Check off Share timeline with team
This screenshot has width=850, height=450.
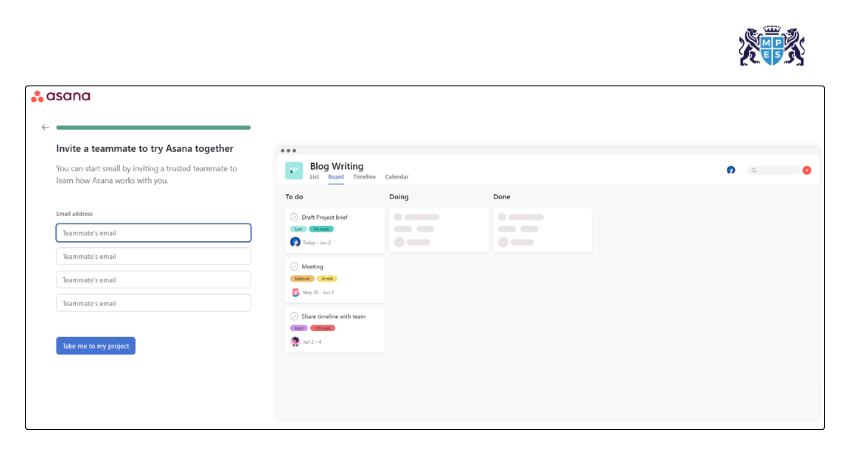click(x=294, y=316)
